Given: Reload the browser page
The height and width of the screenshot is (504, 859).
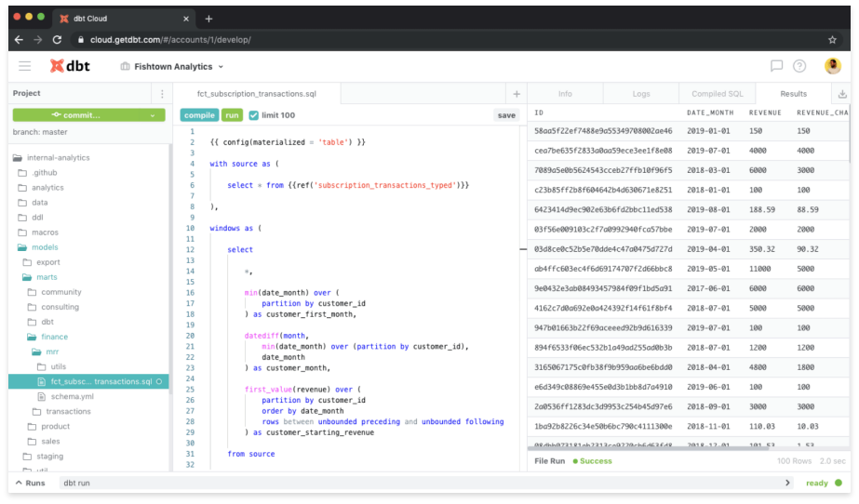Looking at the screenshot, I should pos(58,40).
